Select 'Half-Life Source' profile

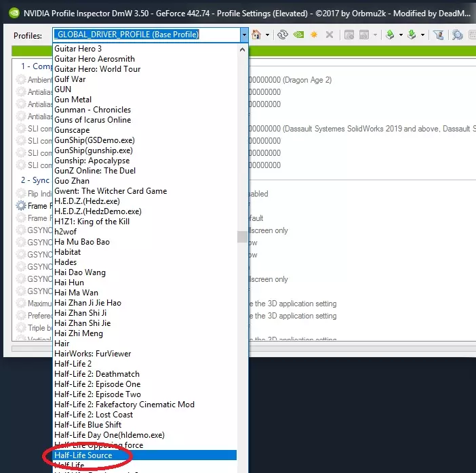point(145,455)
